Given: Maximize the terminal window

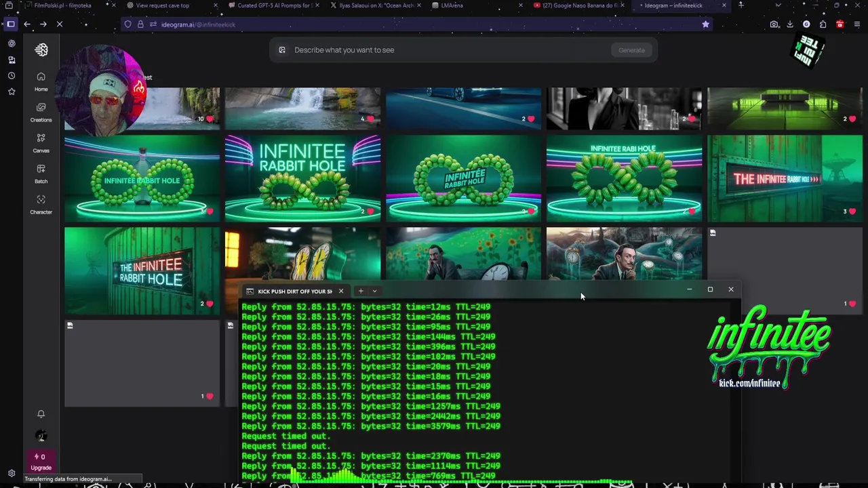Looking at the screenshot, I should coord(710,290).
